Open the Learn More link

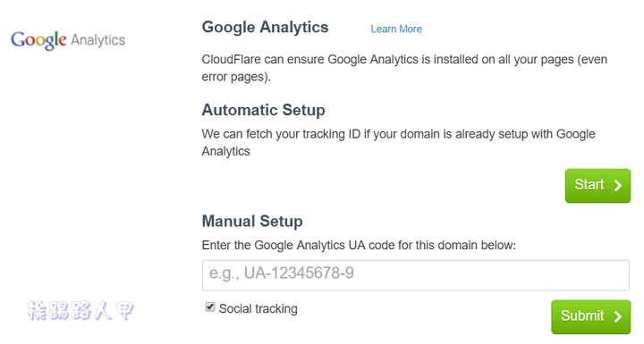[x=396, y=29]
